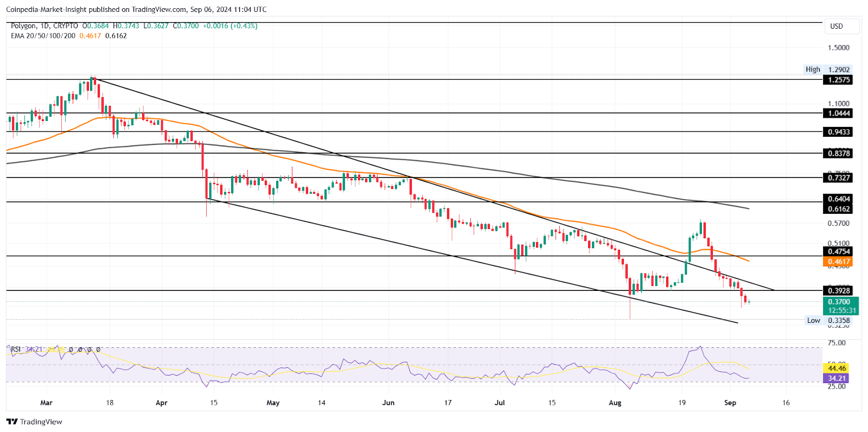Screen dimensions: 868x432
Task: Click the Aug date label on time axis
Action: (x=615, y=403)
